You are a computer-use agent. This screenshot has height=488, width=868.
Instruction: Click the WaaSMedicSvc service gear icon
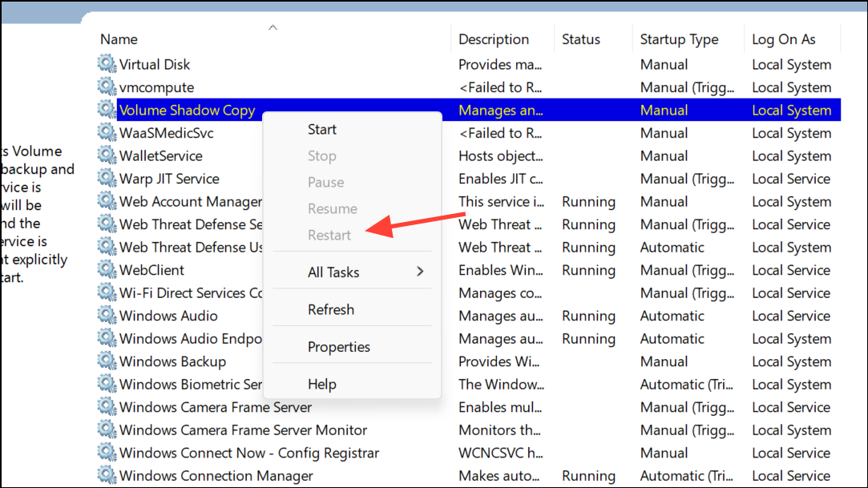(107, 132)
